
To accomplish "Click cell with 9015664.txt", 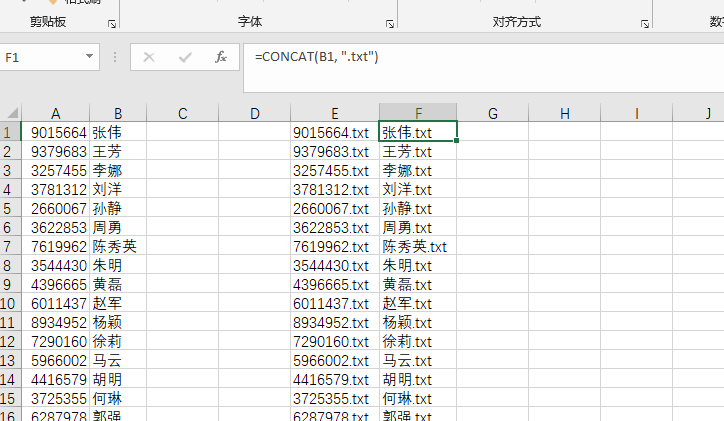I will [332, 132].
